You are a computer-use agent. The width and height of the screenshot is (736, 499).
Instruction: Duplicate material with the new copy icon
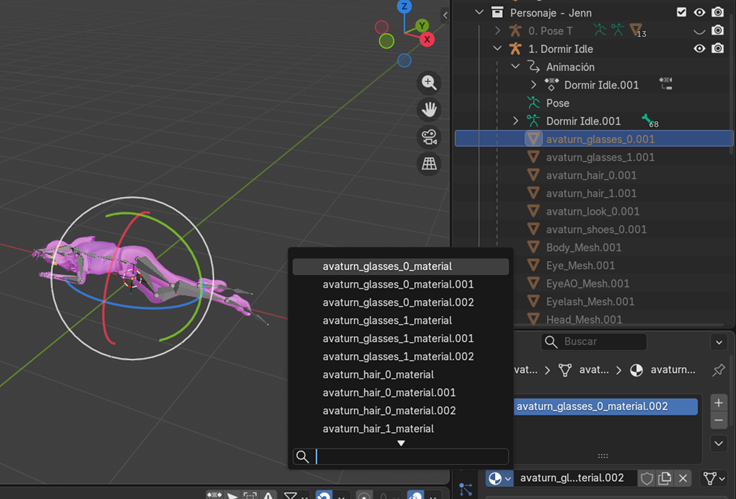pyautogui.click(x=665, y=479)
